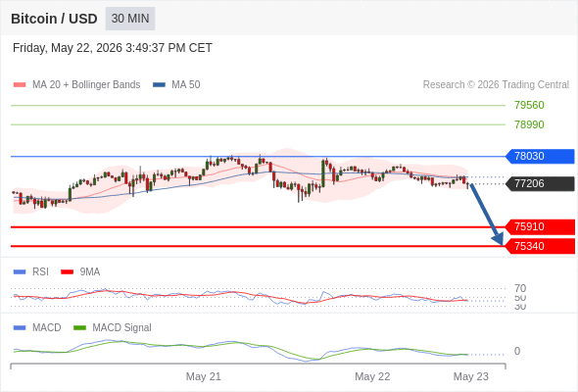
Task: Click the 30 MIN timeframe badge
Action: 130,19
